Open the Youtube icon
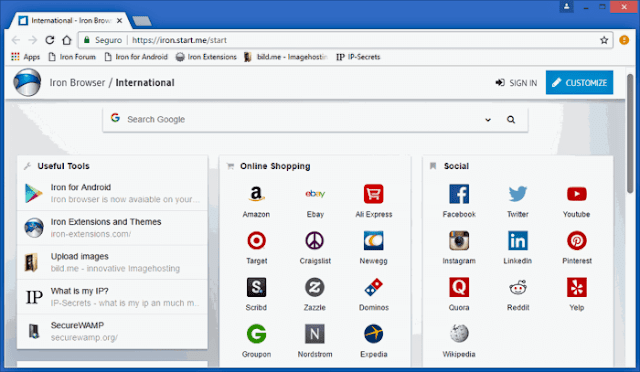Viewport: 640px width, 372px height. pos(577,194)
